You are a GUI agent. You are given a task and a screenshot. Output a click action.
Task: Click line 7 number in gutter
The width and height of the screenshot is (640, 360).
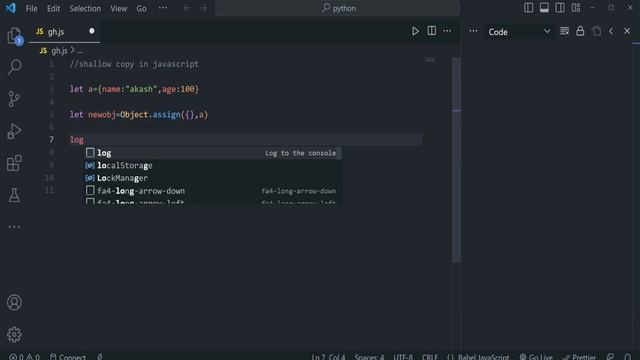[51, 140]
